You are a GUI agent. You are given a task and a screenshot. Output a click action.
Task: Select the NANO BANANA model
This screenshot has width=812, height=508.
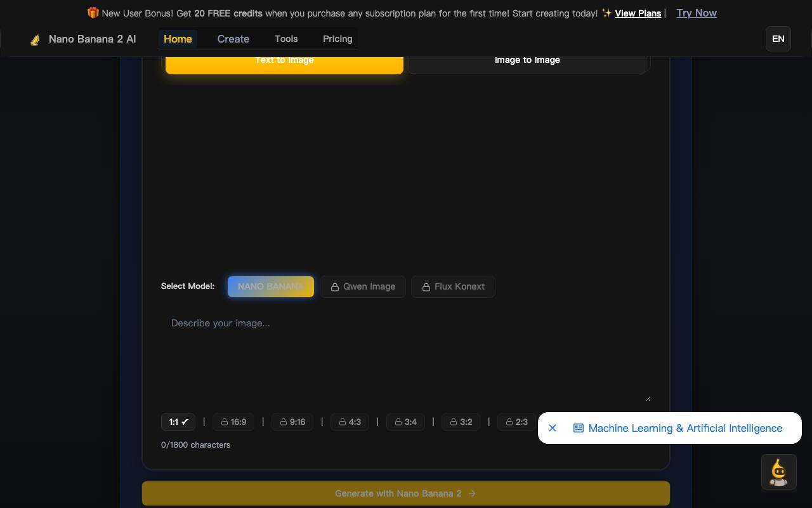click(271, 286)
